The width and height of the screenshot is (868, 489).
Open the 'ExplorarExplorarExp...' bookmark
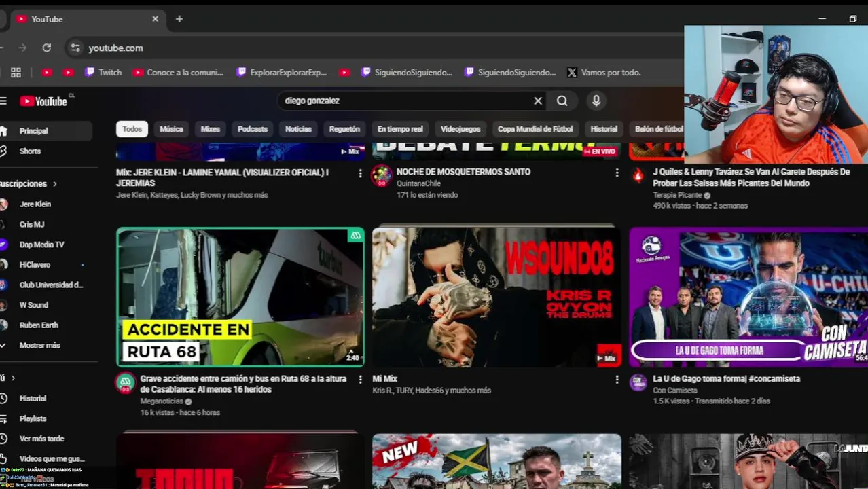(x=282, y=72)
